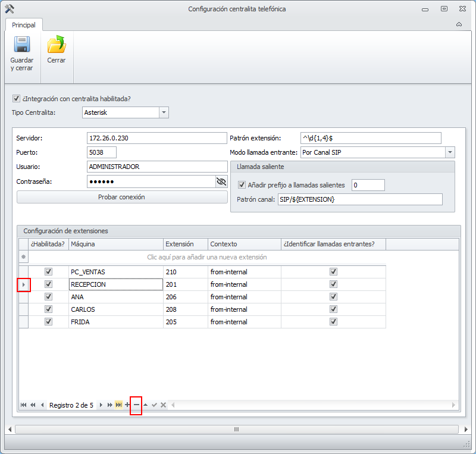Uncheck Añadir prefijo a llamadas salientes
The image size is (476, 454).
tap(242, 185)
